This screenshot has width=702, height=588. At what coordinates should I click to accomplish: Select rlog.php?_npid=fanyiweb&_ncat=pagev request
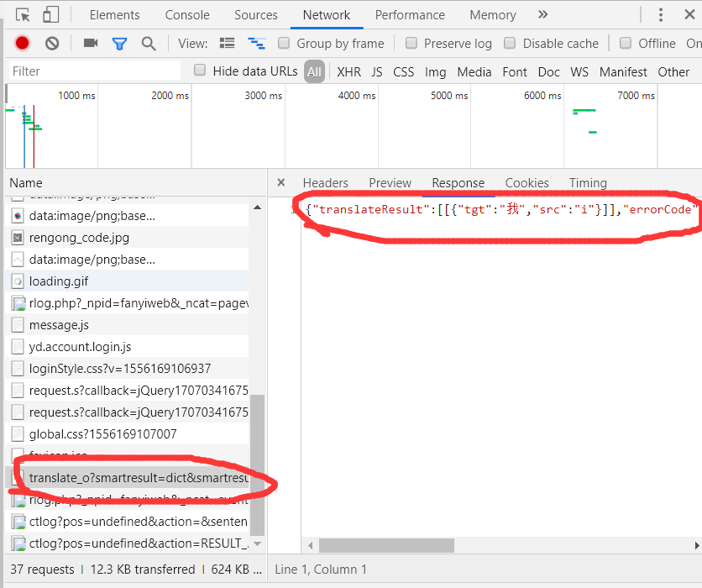(127, 303)
